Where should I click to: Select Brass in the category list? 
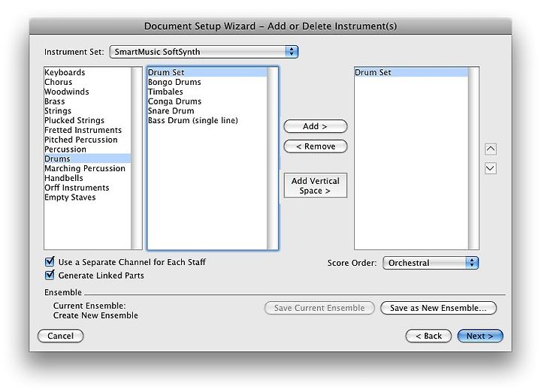(88, 101)
